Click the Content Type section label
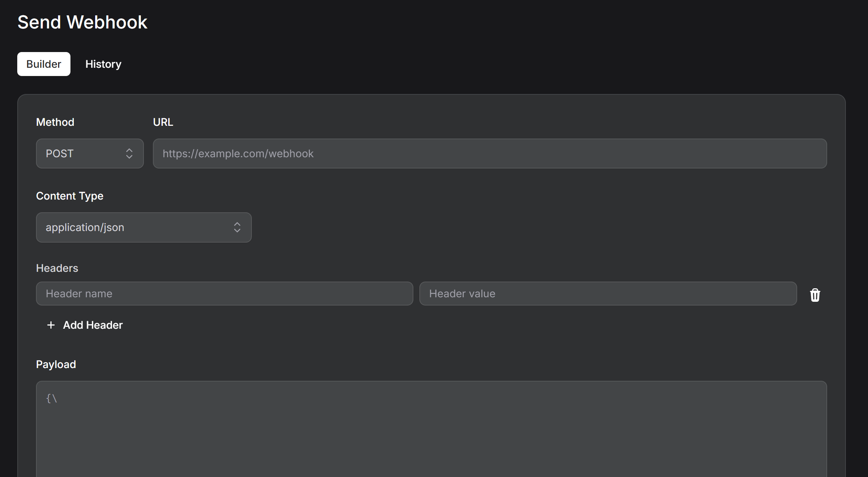Screen dimensions: 868x477 70,196
